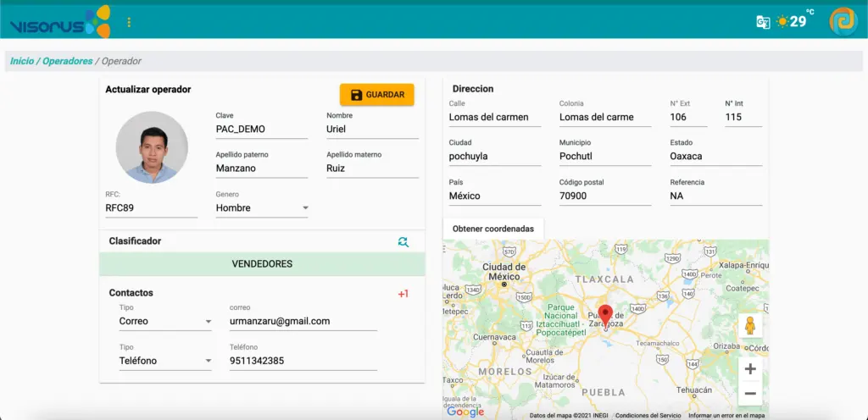Edit the País field México
The height and width of the screenshot is (420, 868).
[x=495, y=196]
